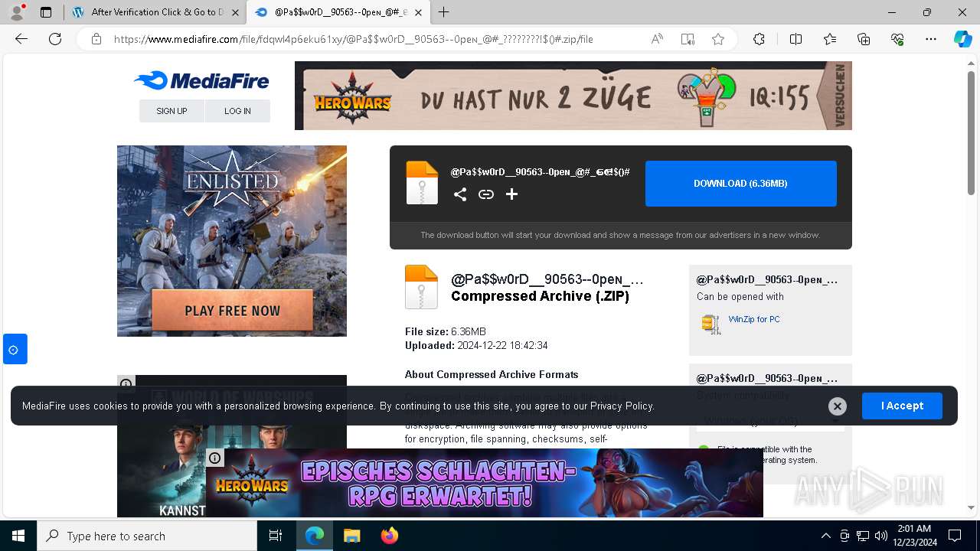Click LOG IN button
This screenshot has height=551, width=980.
[237, 111]
